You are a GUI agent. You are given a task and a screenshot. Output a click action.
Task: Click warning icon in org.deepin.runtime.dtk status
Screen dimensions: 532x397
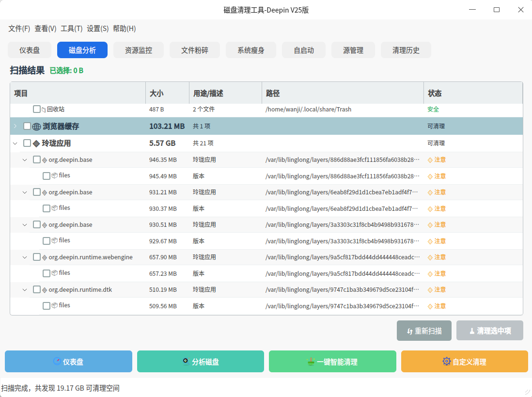point(430,290)
